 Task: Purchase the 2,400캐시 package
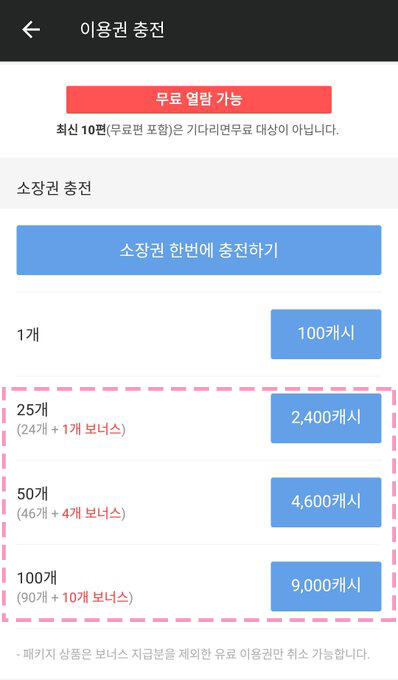click(326, 418)
